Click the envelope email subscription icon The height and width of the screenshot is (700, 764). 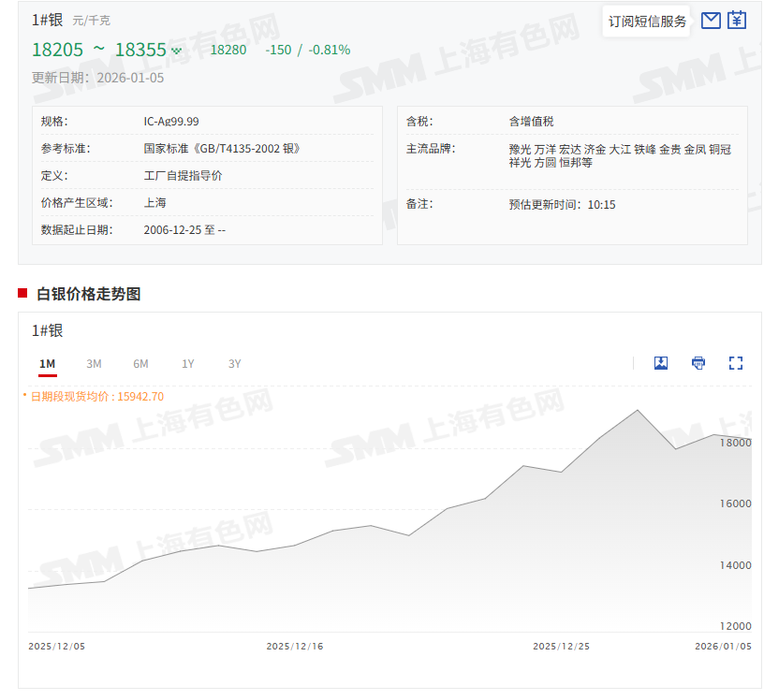pyautogui.click(x=711, y=20)
